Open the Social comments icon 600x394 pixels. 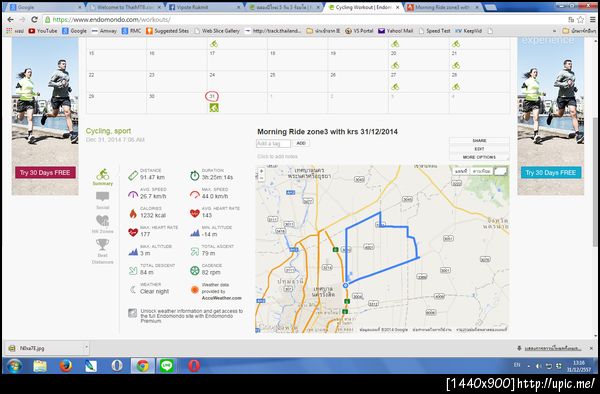click(x=103, y=200)
